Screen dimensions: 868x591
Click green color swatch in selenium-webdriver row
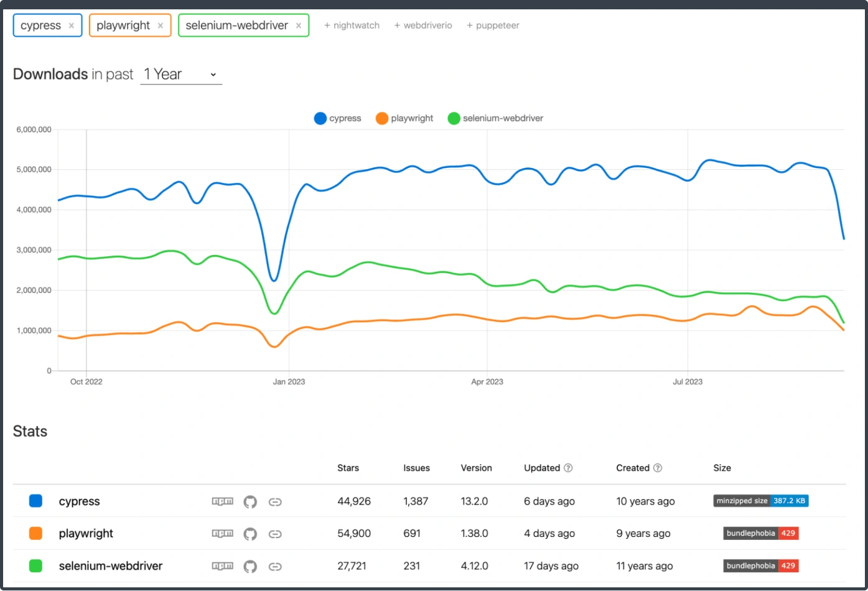[36, 565]
